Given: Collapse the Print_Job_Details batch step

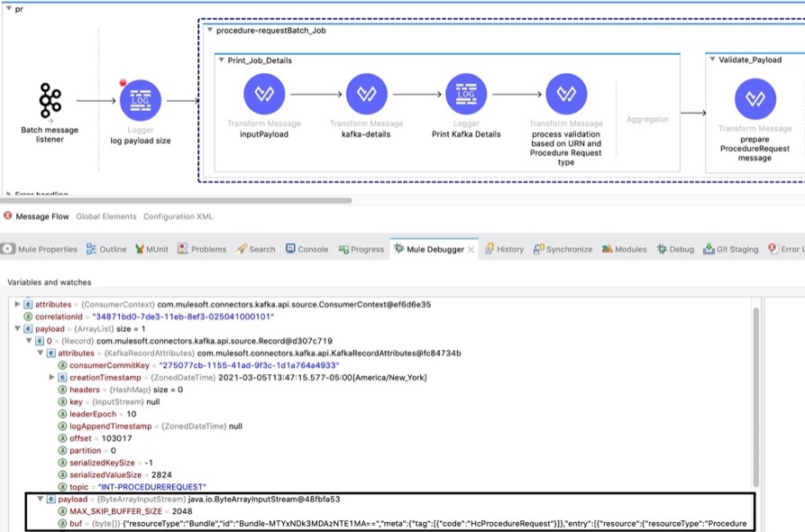Looking at the screenshot, I should 221,60.
